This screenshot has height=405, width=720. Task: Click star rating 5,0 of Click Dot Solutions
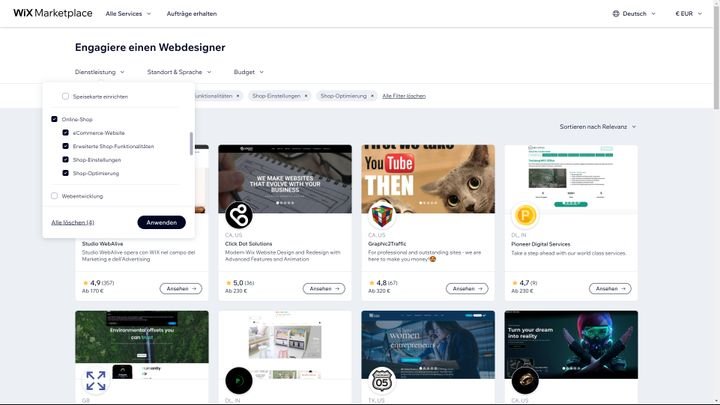[x=240, y=283]
